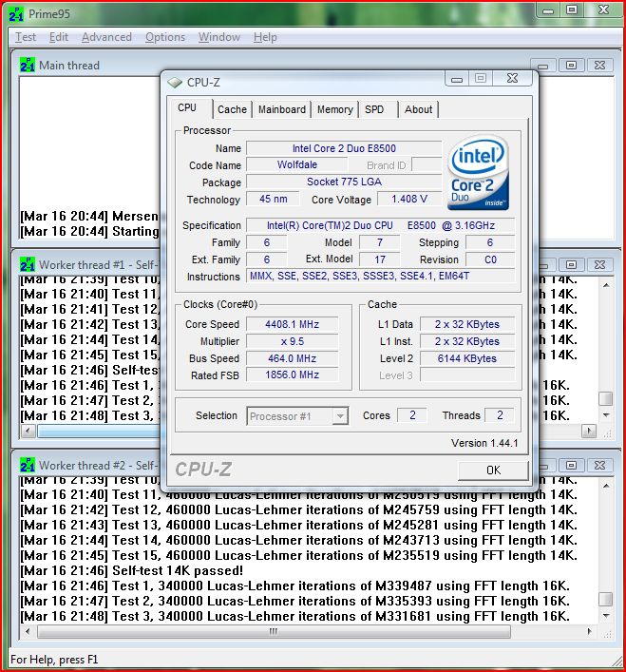Screen dimensions: 626x672
Task: Click Worker thread #2 scroll left arrow
Action: coord(28,631)
